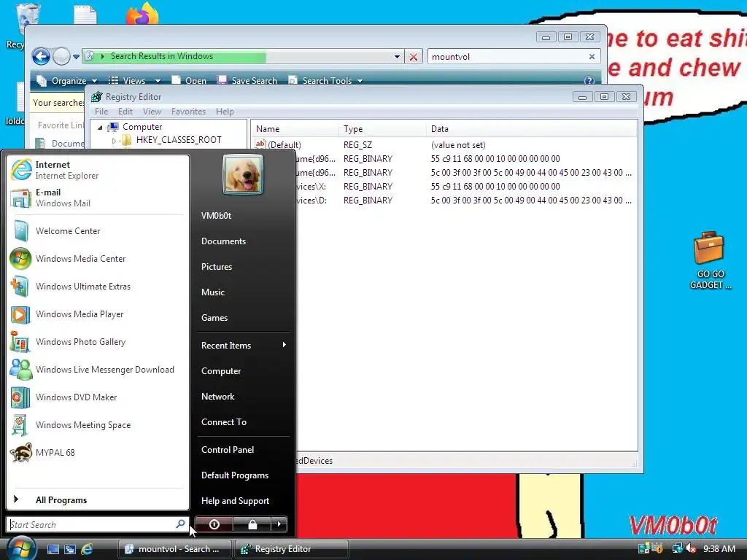The height and width of the screenshot is (560, 747).
Task: Open Windows Ultimate Extras
Action: [x=98, y=286]
